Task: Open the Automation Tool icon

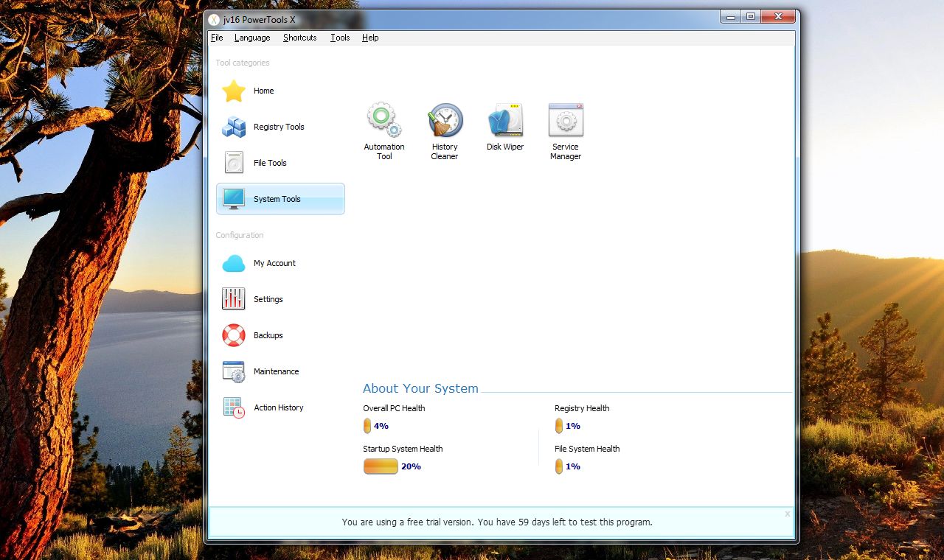Action: 383,120
